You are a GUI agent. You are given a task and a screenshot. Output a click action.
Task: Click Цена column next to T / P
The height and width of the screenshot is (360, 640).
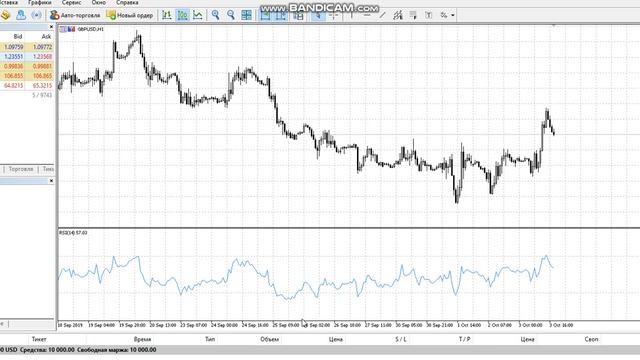click(x=527, y=339)
